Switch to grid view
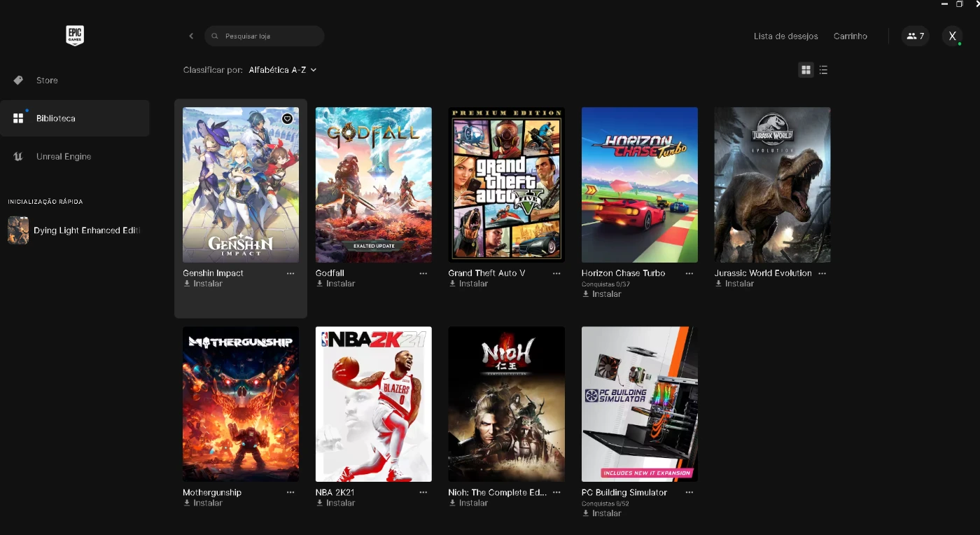980x535 pixels. click(806, 70)
